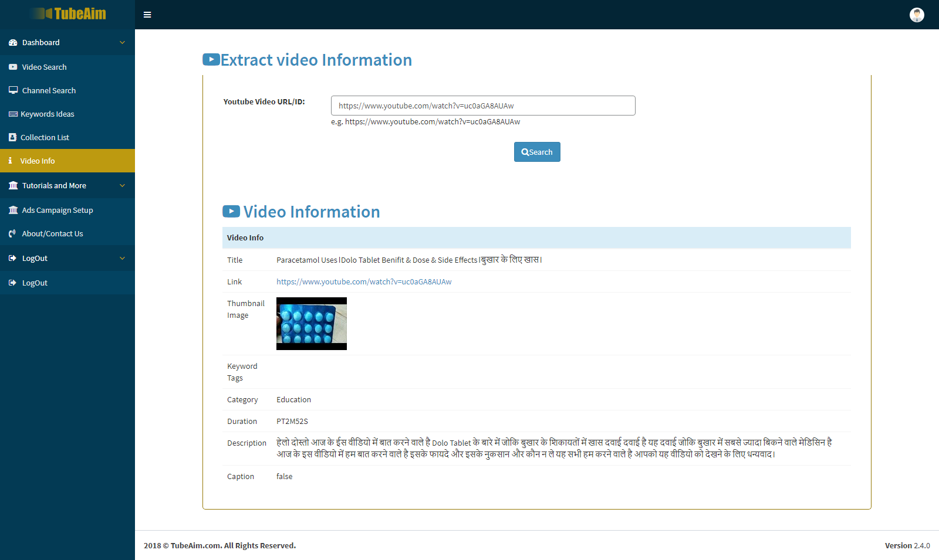Click play icon beside Video Information heading
Screen dimensions: 939x560
click(231, 211)
